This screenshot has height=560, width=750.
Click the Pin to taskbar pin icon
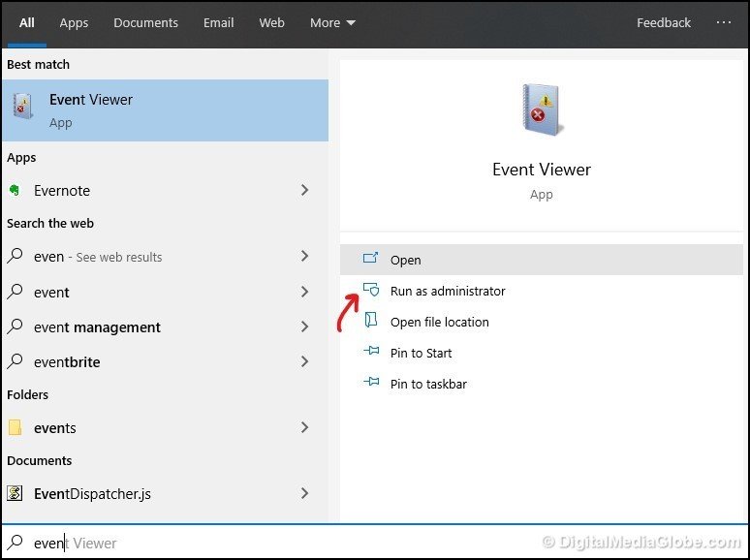point(371,382)
